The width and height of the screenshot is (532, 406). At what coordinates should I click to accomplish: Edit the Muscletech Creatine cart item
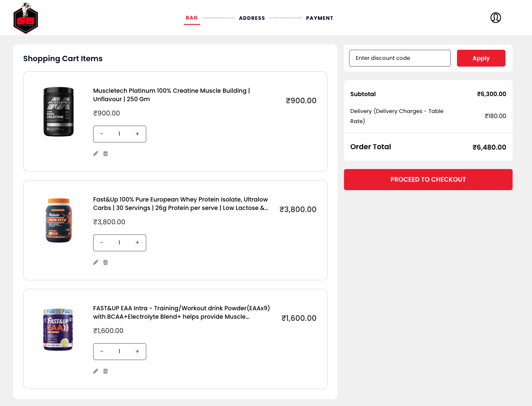96,153
